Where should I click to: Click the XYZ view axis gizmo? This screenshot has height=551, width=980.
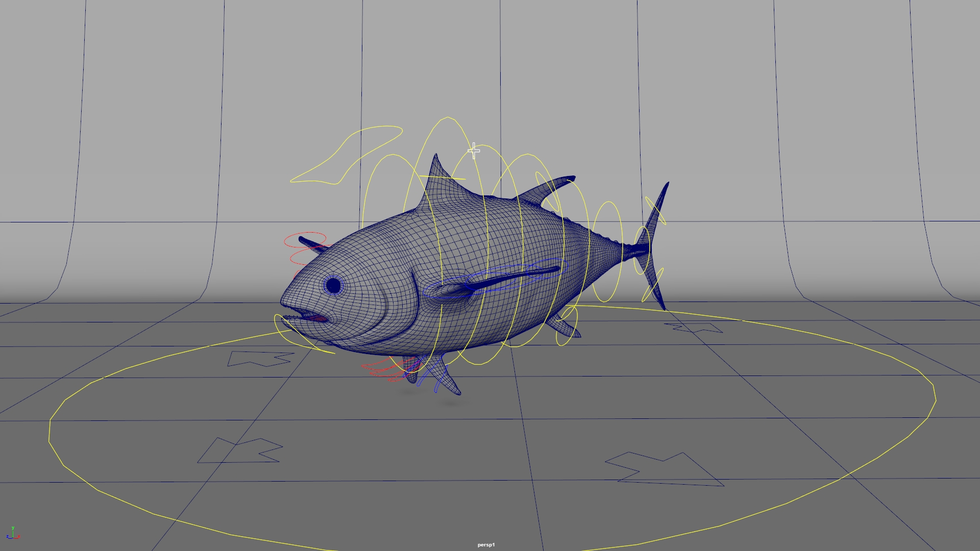[x=13, y=534]
